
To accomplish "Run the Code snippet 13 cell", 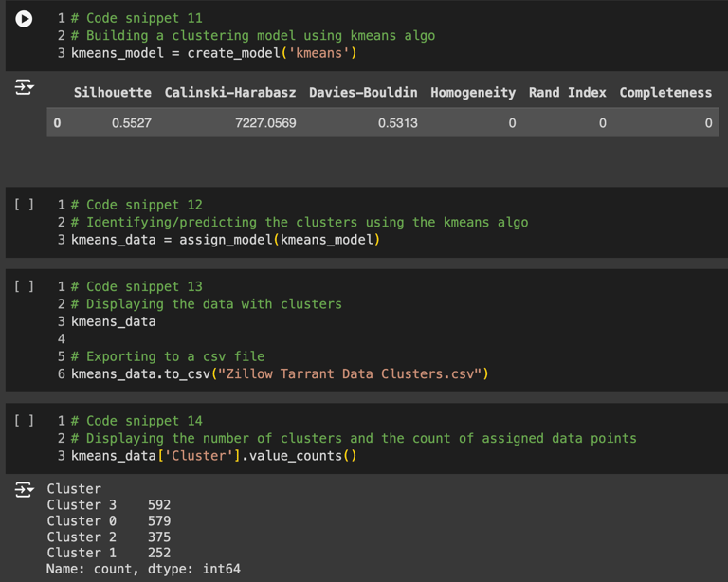I will point(25,286).
